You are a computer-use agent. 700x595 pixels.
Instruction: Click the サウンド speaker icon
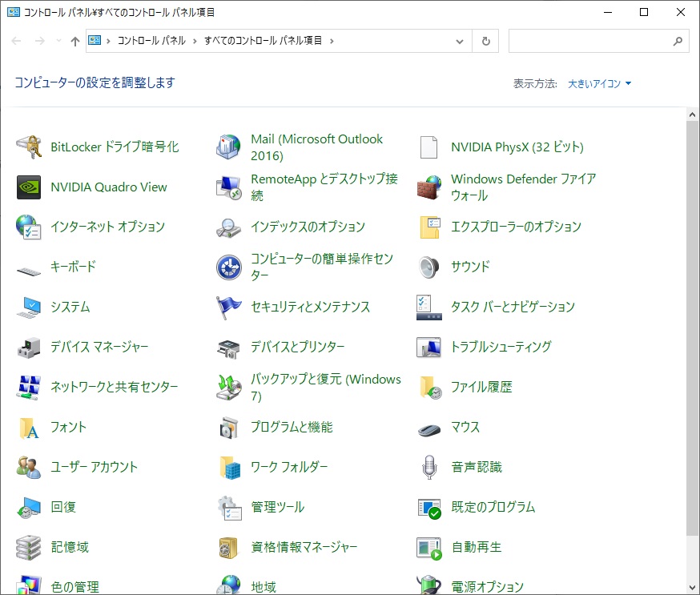tap(429, 267)
